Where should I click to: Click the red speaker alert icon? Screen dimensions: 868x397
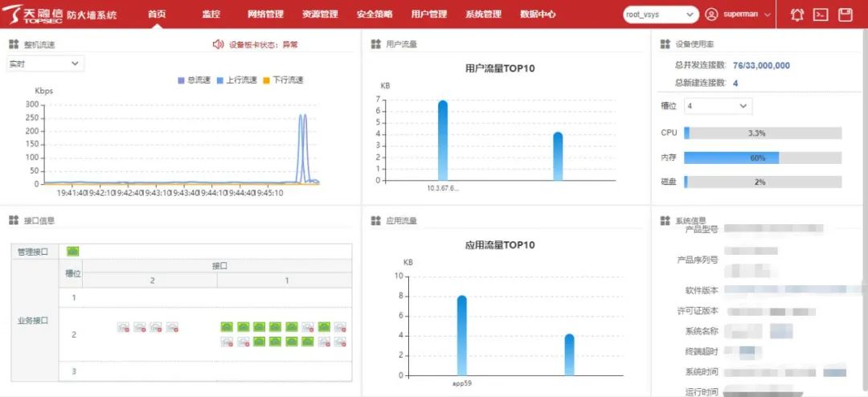[x=217, y=45]
